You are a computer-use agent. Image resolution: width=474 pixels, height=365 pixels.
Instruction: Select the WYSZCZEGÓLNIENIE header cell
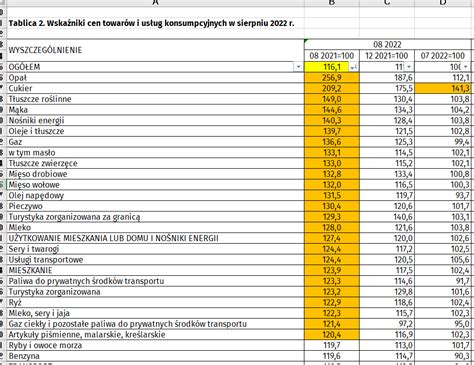pyautogui.click(x=155, y=50)
